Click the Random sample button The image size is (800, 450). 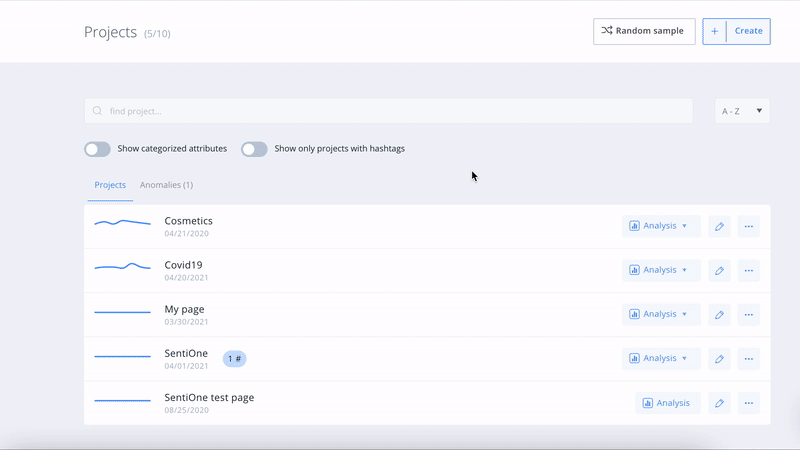tap(643, 31)
